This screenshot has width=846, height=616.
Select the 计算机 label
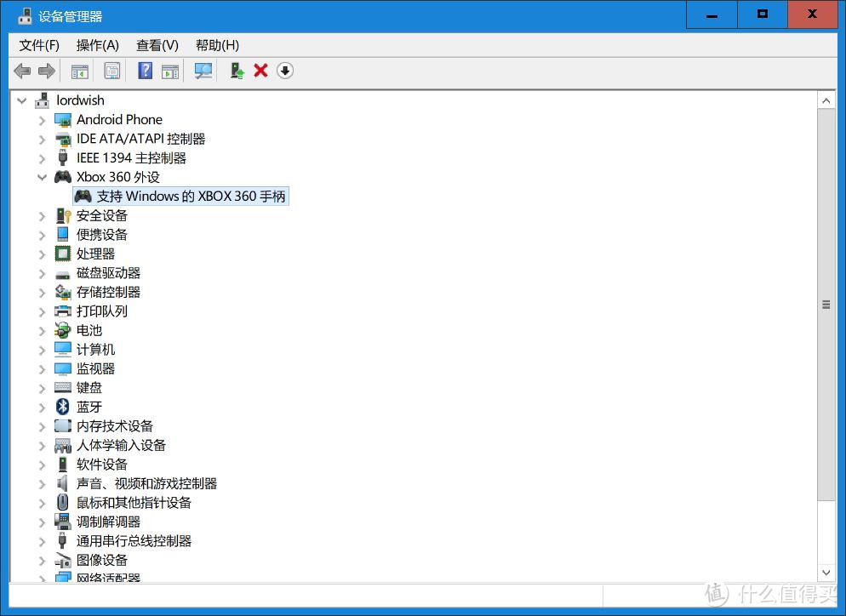click(x=95, y=350)
